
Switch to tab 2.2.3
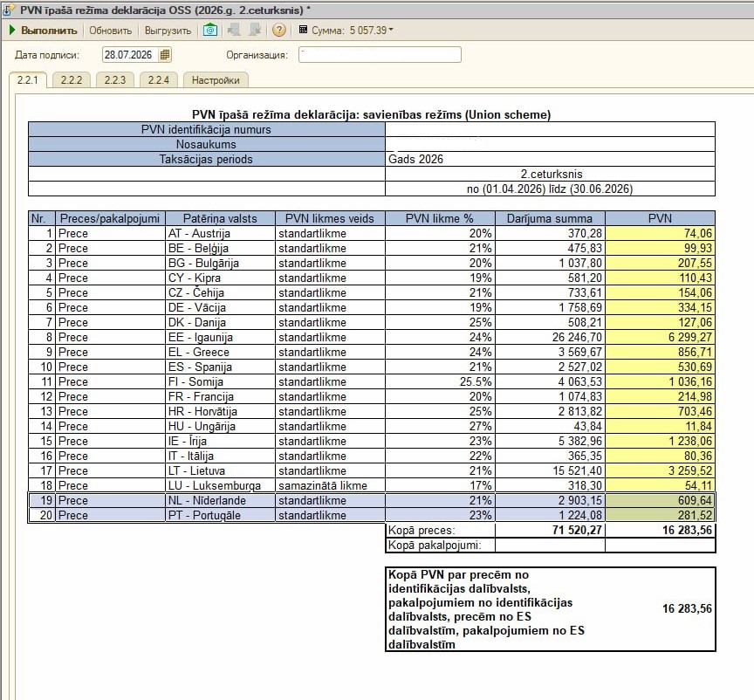(x=115, y=79)
